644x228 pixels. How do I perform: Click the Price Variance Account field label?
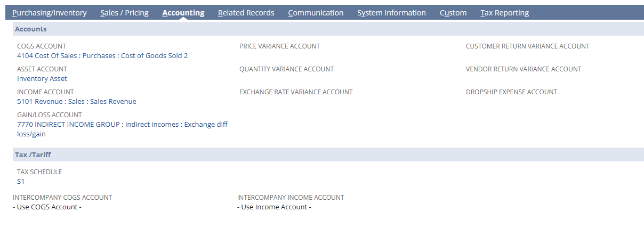coord(279,46)
